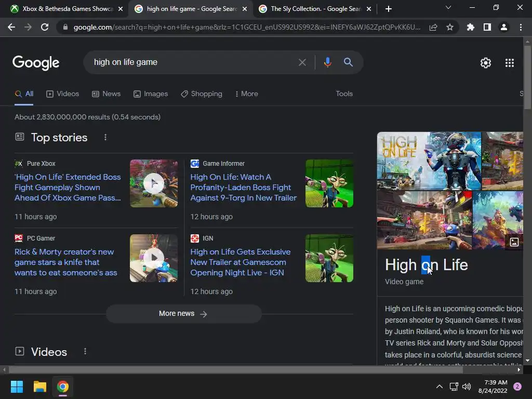
Task: Open the Chrome profile avatar
Action: coord(504,27)
